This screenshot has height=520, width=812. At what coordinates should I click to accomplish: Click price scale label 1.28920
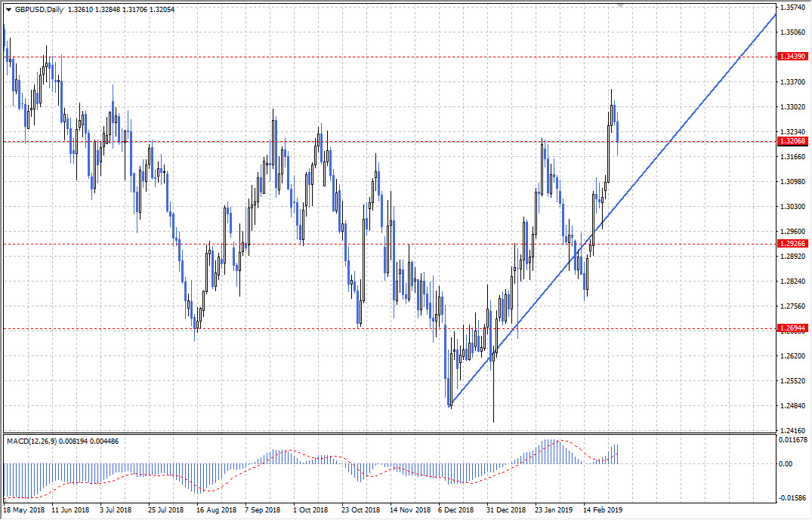pyautogui.click(x=793, y=257)
